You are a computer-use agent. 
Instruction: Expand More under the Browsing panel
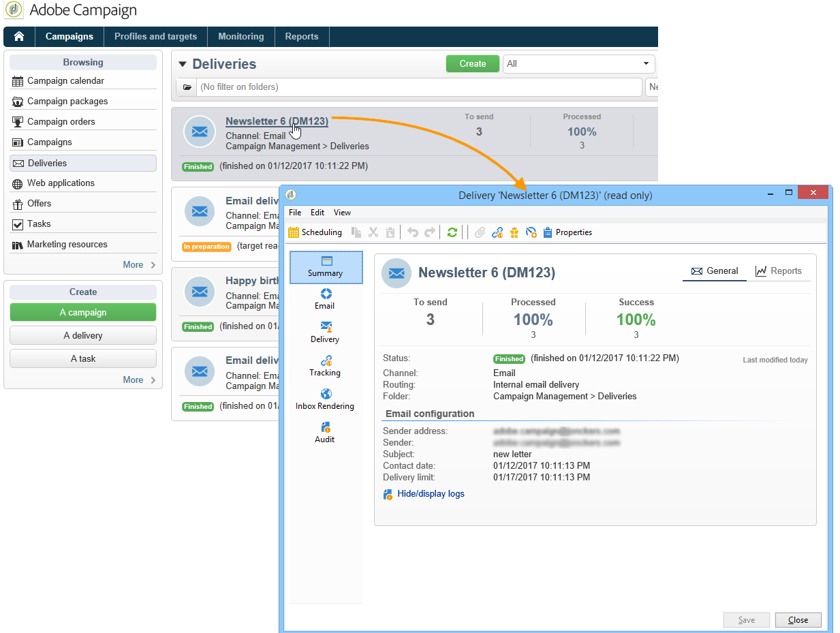click(139, 265)
